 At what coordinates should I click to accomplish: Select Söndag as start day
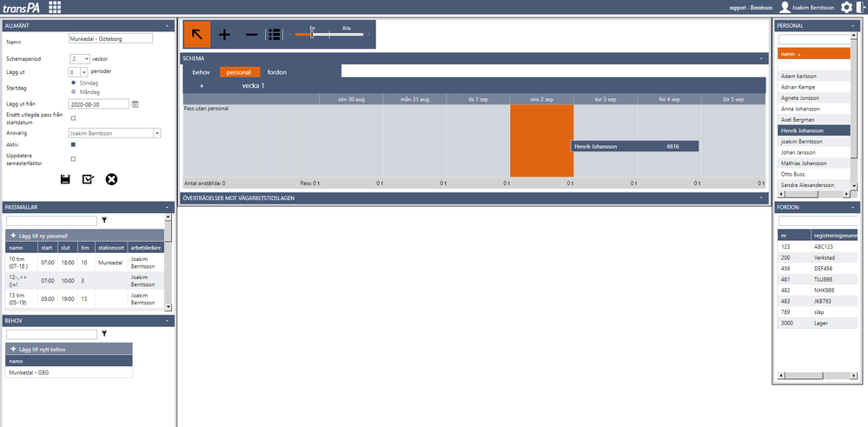point(74,83)
